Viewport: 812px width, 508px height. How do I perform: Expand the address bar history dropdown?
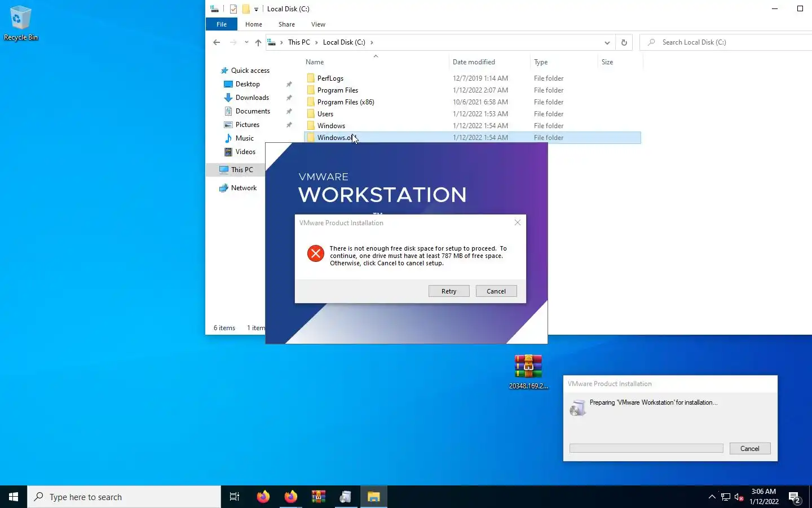pos(607,42)
